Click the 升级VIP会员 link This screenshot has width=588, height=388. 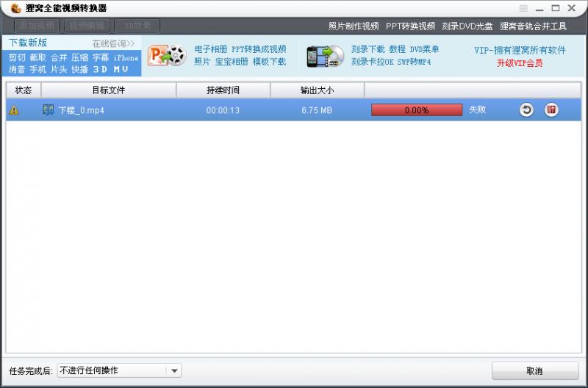point(520,63)
